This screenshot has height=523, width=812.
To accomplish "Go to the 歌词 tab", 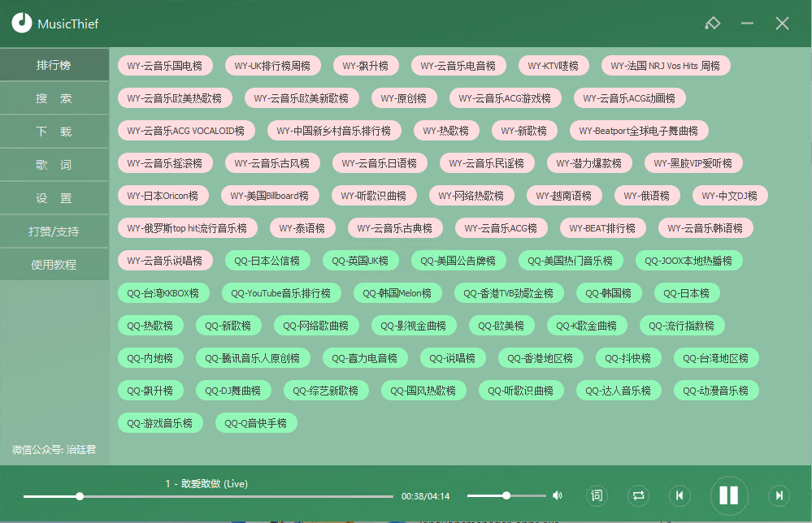I will tap(54, 165).
